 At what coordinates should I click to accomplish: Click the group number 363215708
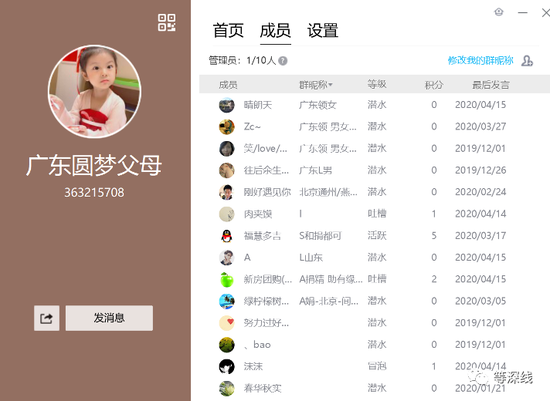pyautogui.click(x=94, y=193)
